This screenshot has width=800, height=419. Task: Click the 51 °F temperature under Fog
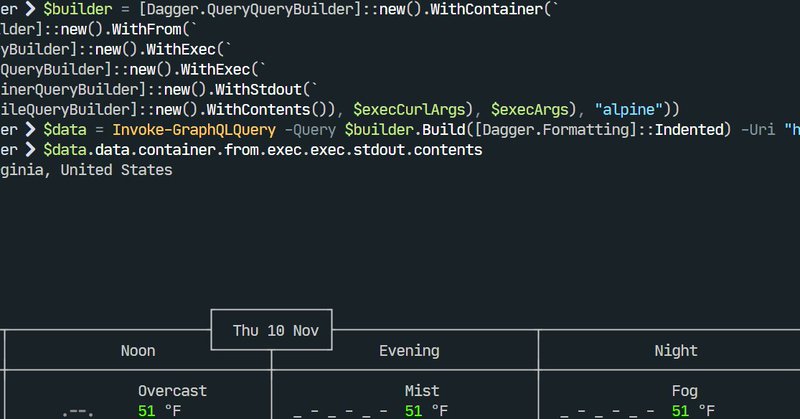click(x=693, y=411)
